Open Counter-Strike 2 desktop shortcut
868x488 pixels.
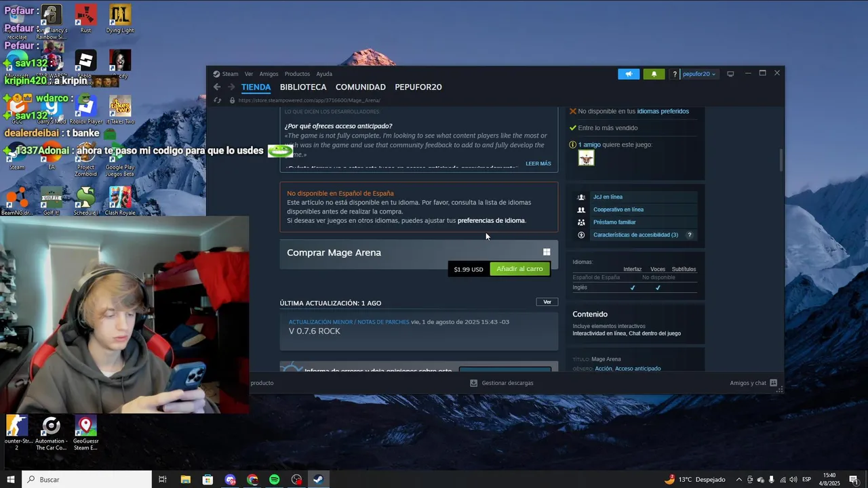tap(17, 432)
